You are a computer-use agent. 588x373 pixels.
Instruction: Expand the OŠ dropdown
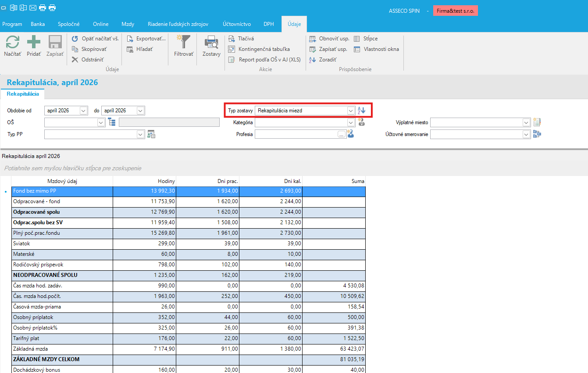101,122
